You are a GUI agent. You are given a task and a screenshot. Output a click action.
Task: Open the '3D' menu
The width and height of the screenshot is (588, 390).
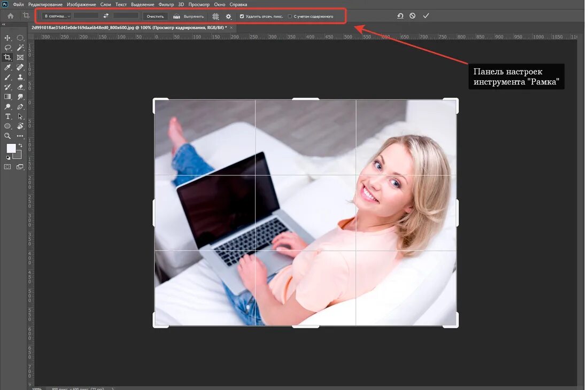pos(181,4)
